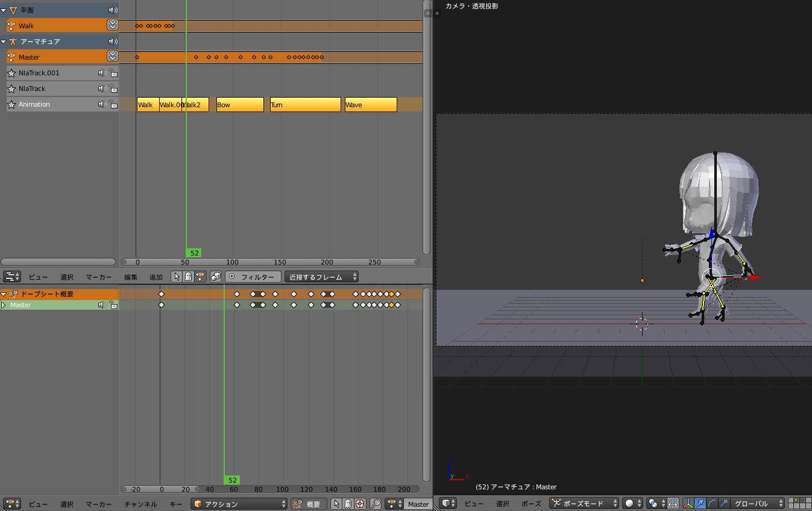Toggle lock on NlaTrack.001
812x511 pixels.
tap(113, 73)
